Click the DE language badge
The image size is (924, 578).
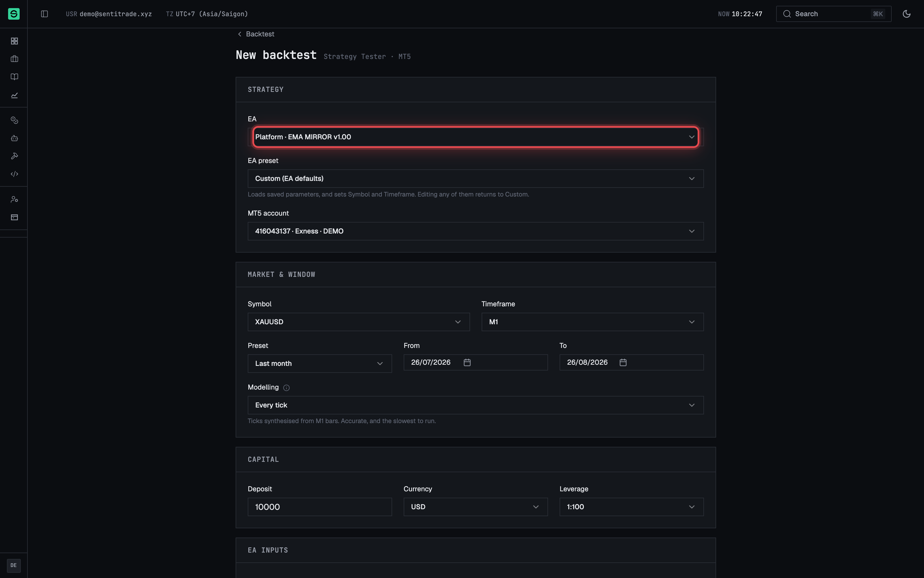coord(14,565)
